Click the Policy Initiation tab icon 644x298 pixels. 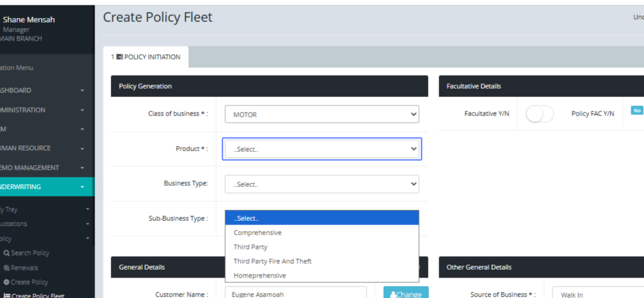click(119, 57)
